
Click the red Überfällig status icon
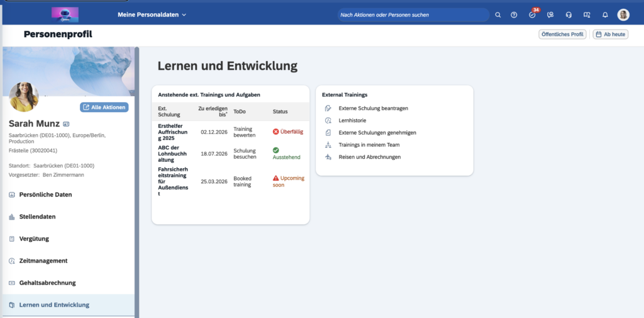point(275,132)
